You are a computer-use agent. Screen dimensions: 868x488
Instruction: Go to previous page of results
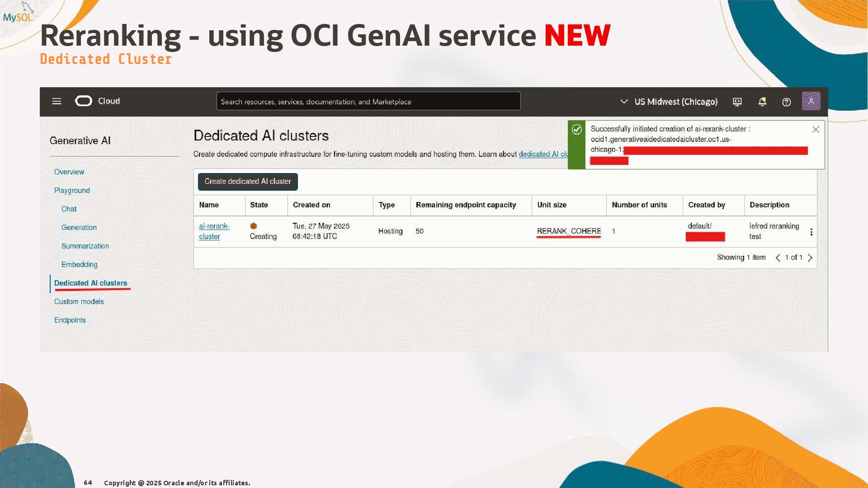click(778, 258)
